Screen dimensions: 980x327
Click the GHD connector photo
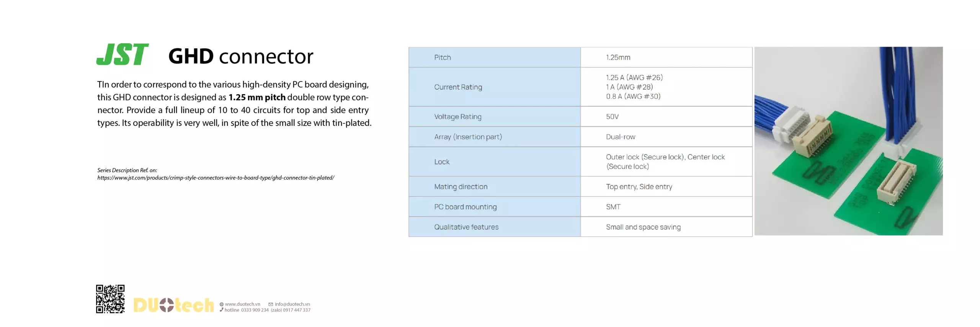coord(848,141)
